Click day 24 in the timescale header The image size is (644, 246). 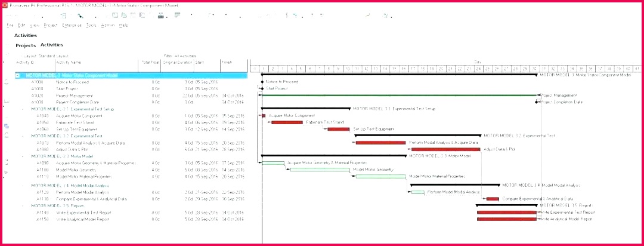coord(478,69)
